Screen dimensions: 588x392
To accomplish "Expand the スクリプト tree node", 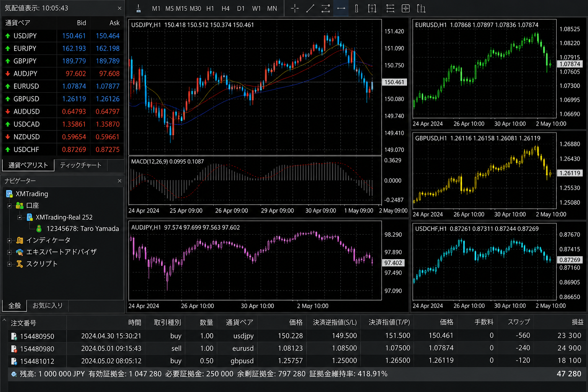I will [10, 264].
